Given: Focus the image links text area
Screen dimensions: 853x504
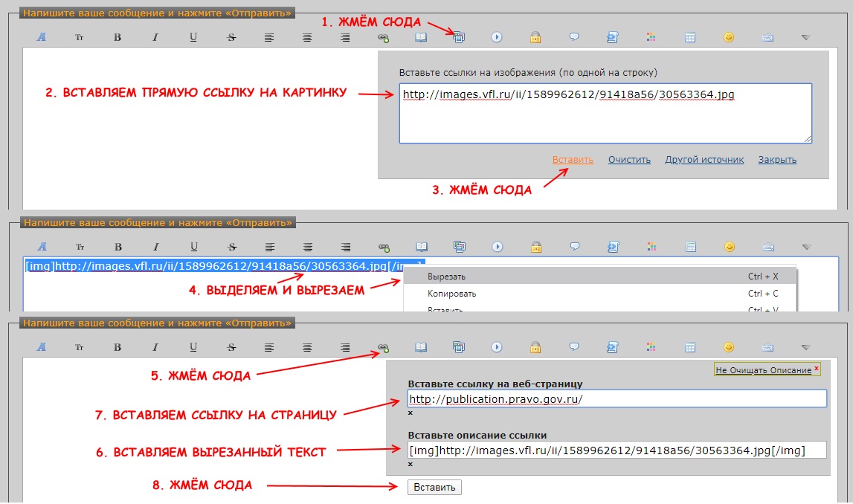Looking at the screenshot, I should point(605,113).
